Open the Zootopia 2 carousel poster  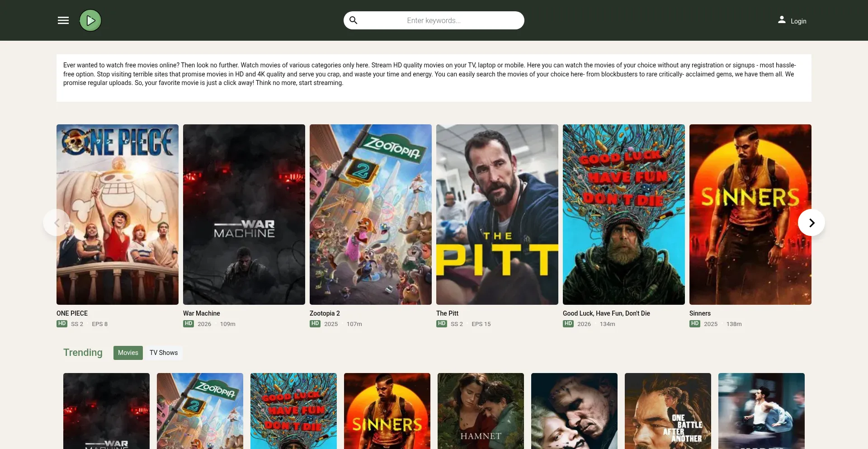tap(371, 214)
